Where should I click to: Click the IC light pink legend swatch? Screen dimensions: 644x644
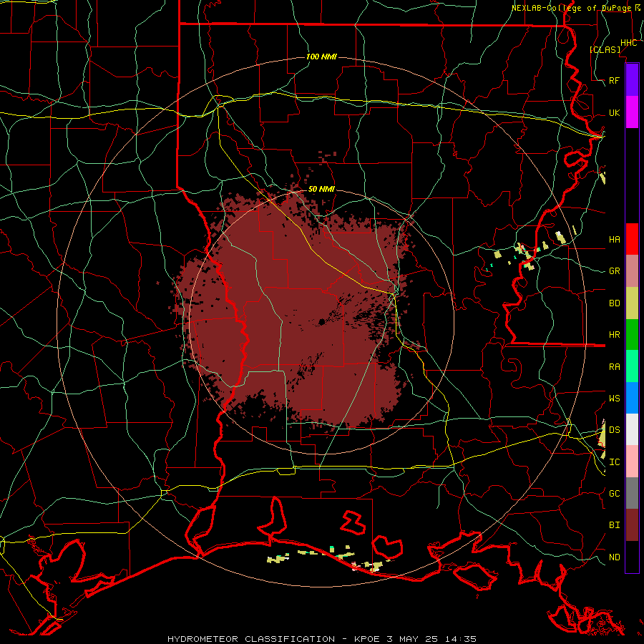[632, 462]
